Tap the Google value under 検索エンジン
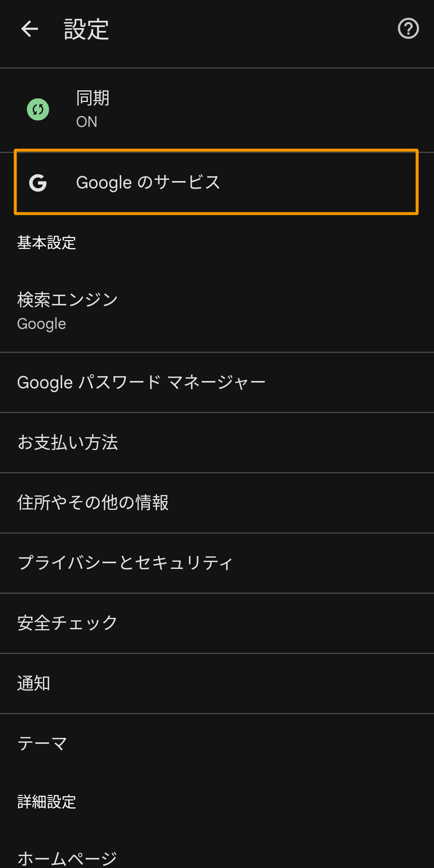The height and width of the screenshot is (868, 434). point(41,324)
